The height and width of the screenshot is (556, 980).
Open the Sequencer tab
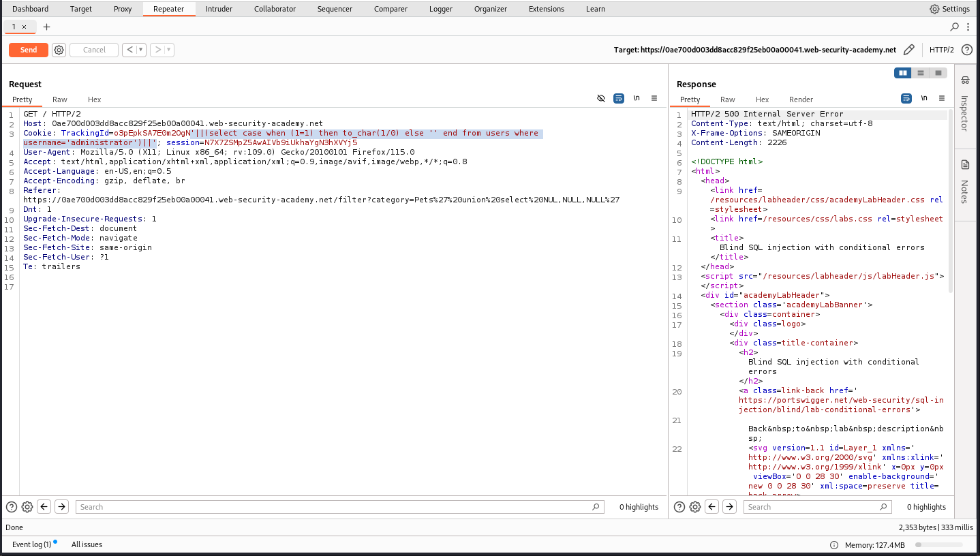335,9
